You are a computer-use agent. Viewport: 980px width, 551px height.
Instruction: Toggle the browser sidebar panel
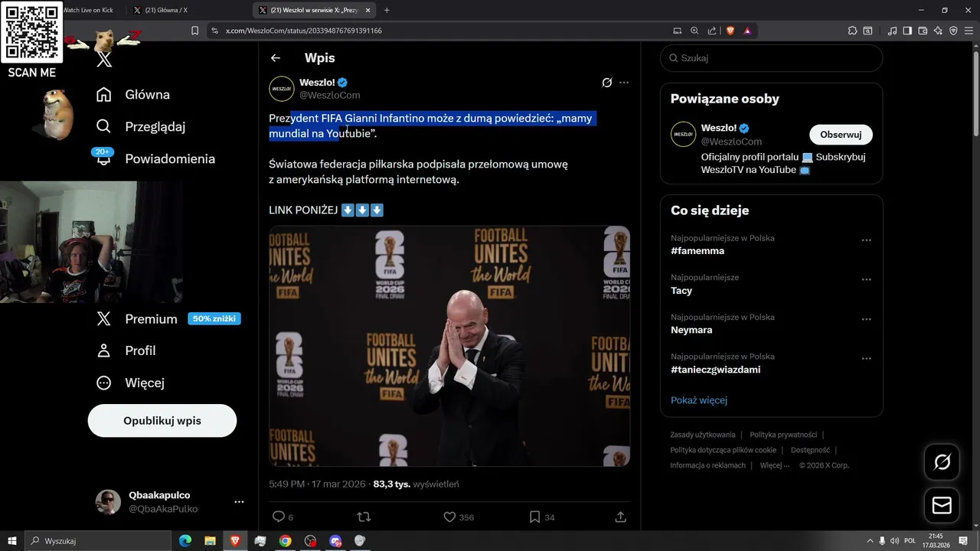(x=907, y=31)
